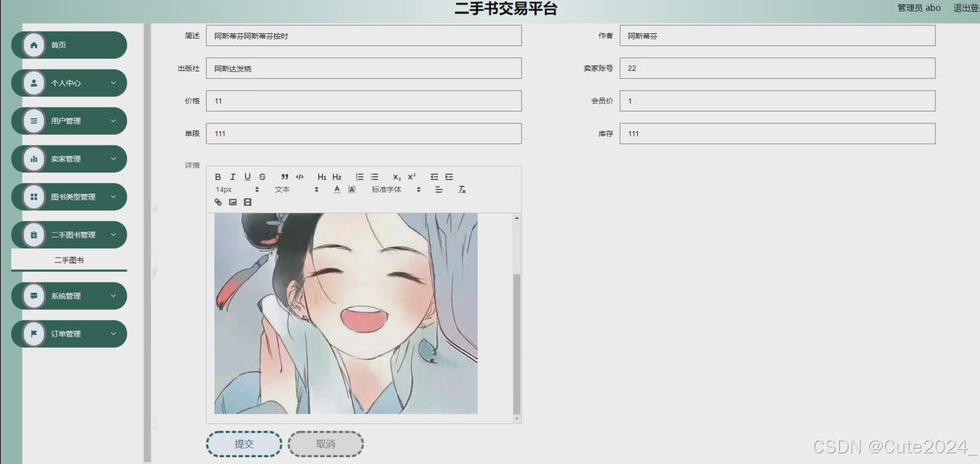
Task: Cancel editing with 取消 button
Action: click(x=326, y=444)
